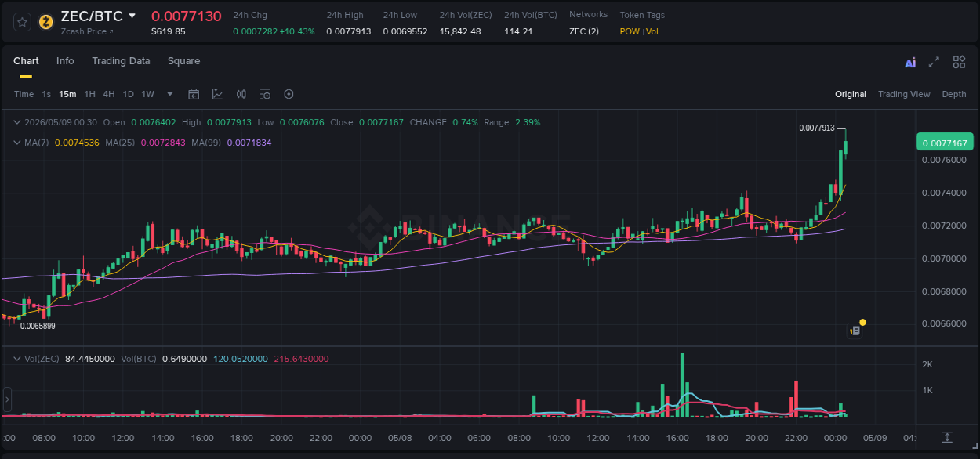Select the 1D interval
The height and width of the screenshot is (459, 980).
pyautogui.click(x=128, y=94)
